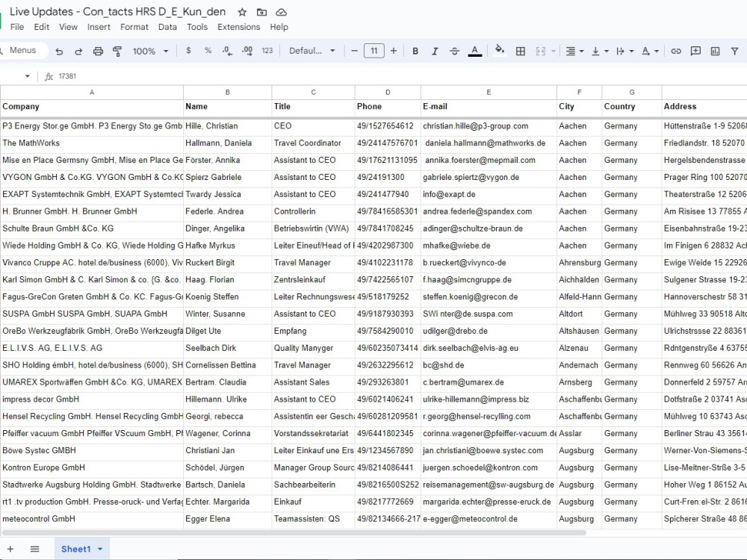The height and width of the screenshot is (560, 747).
Task: Open the borders tool
Action: 521,51
